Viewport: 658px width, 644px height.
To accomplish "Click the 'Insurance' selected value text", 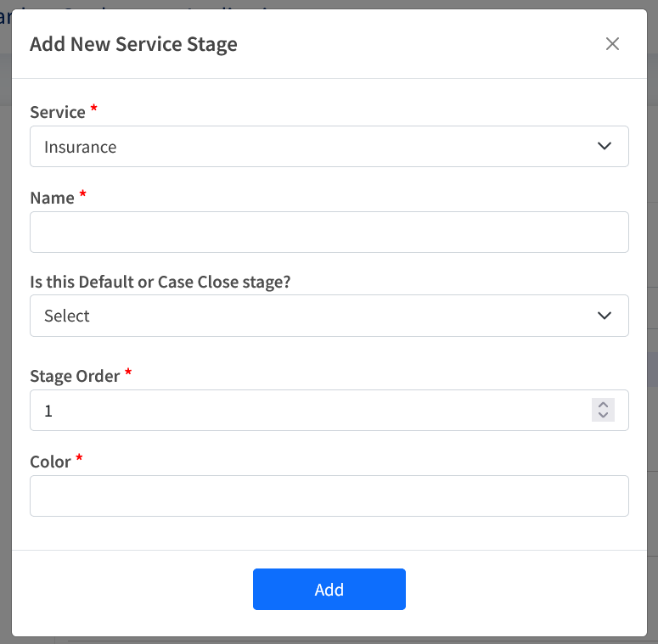I will coord(81,147).
